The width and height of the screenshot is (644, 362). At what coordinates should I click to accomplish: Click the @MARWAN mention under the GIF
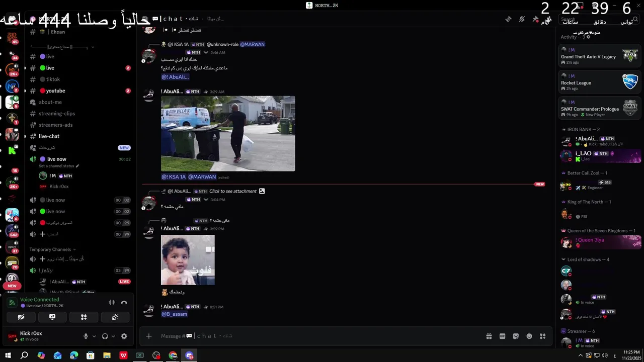[202, 177]
